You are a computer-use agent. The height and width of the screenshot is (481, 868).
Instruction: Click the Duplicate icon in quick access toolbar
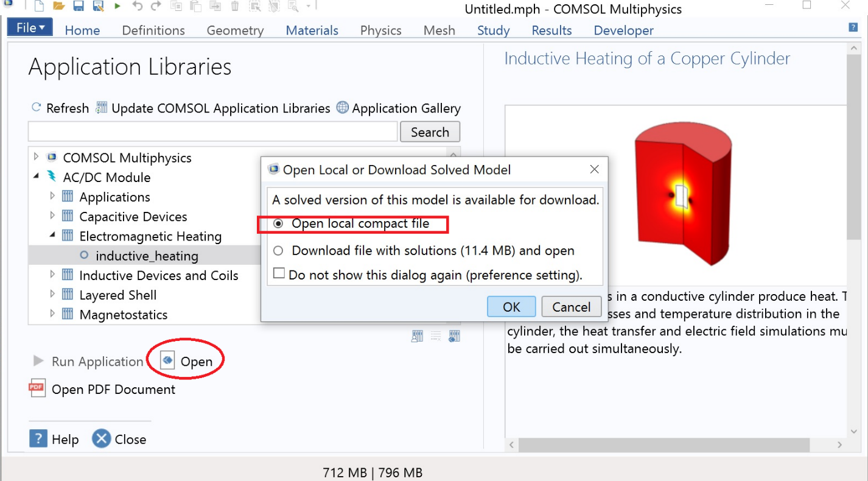[215, 7]
